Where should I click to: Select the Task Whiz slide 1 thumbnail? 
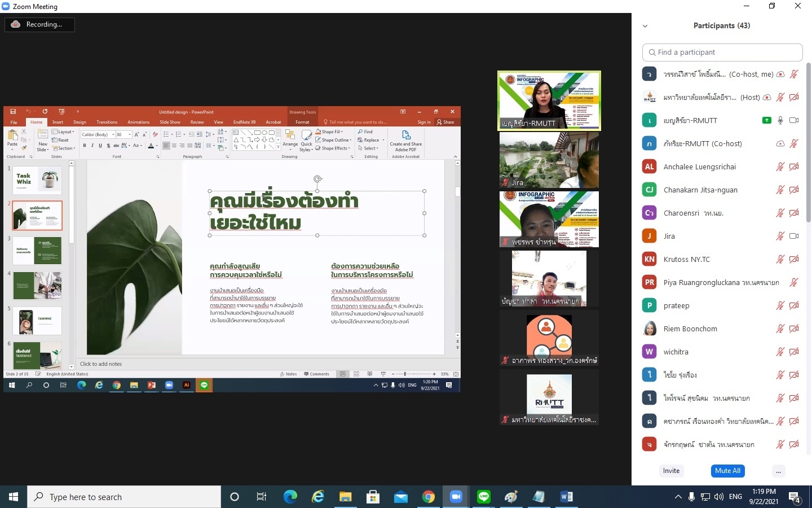click(37, 180)
